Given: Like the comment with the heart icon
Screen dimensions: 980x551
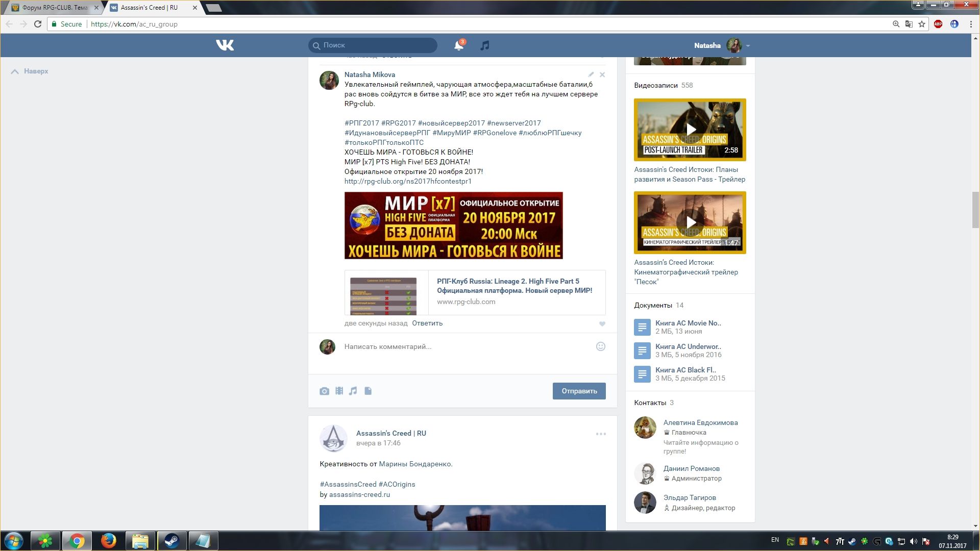Looking at the screenshot, I should coord(602,323).
